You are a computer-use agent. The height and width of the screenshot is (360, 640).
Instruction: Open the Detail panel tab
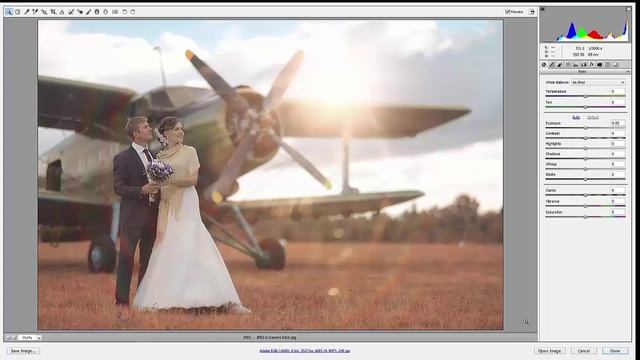560,64
